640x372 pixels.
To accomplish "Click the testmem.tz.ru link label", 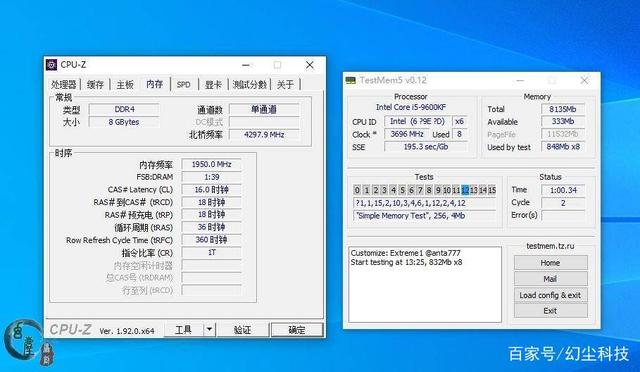I will pos(550,246).
